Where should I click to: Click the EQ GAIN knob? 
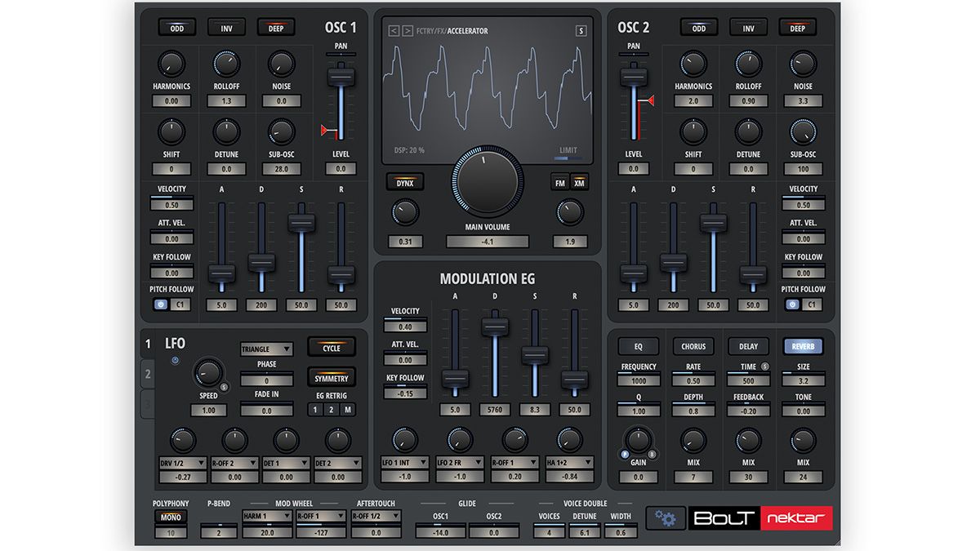638,441
